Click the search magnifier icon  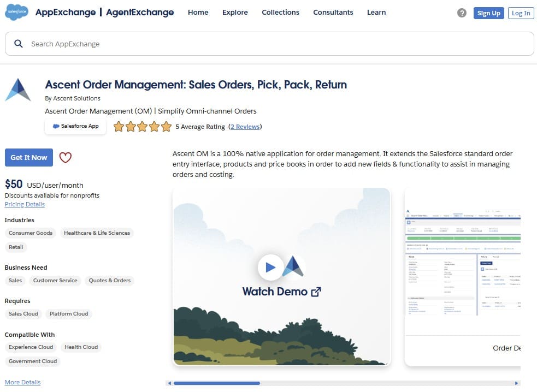pos(19,44)
